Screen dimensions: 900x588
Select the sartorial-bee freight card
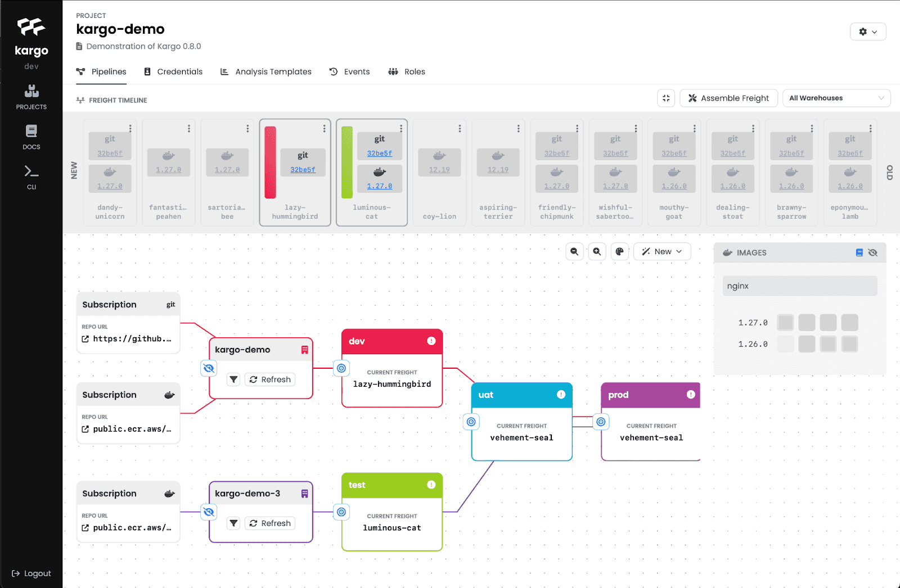click(x=227, y=173)
